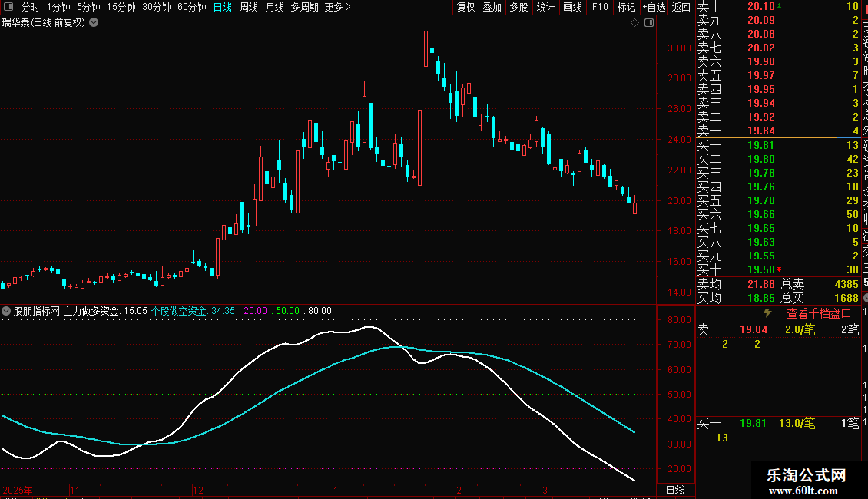The image size is (868, 499).
Task: Add stock via +自选 button
Action: (x=654, y=7)
